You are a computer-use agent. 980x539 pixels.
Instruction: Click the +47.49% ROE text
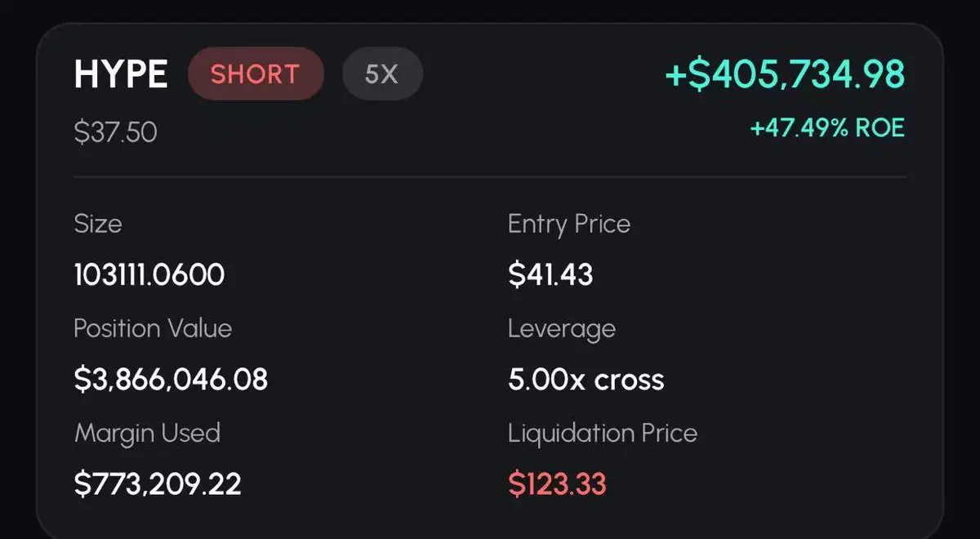(x=827, y=128)
